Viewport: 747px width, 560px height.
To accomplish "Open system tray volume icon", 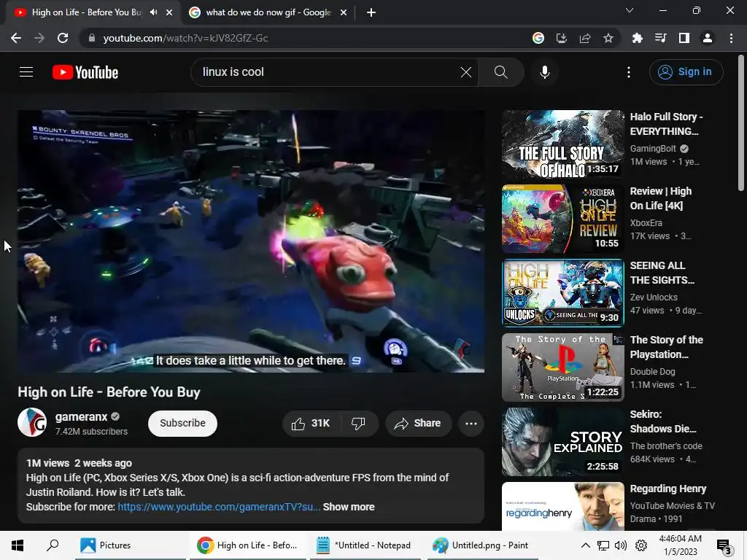I will (x=621, y=545).
